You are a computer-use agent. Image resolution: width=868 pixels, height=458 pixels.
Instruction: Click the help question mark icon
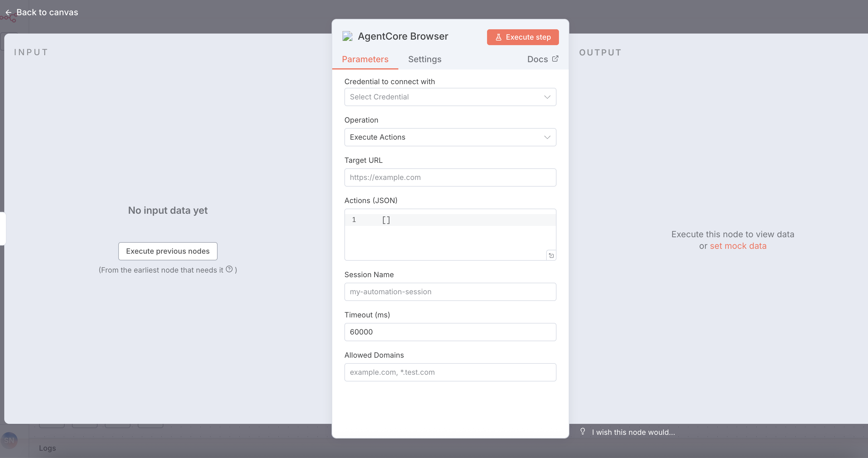pos(229,269)
